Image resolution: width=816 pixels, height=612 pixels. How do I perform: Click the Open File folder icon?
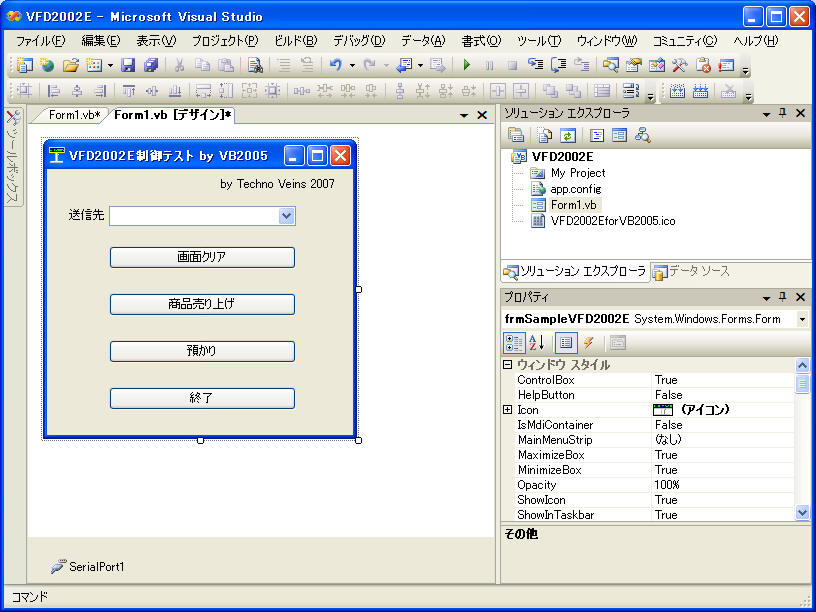70,65
